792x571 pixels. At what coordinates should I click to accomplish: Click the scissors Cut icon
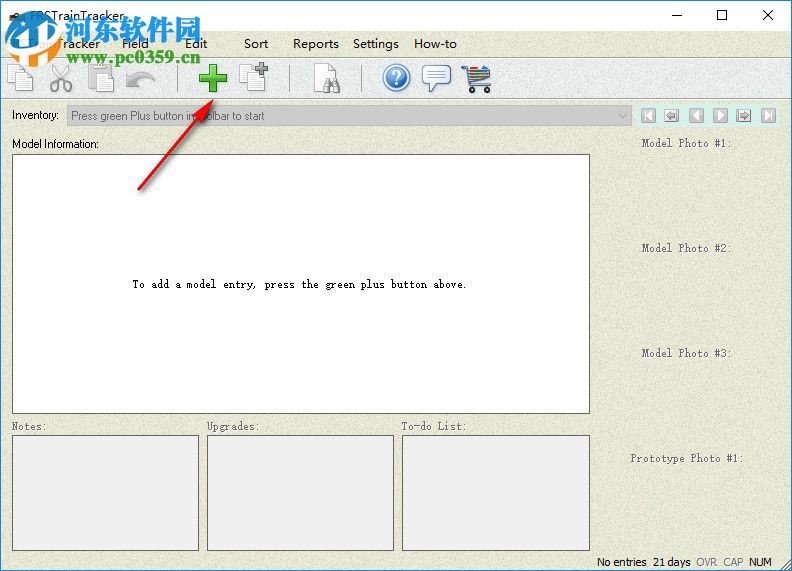click(x=61, y=79)
